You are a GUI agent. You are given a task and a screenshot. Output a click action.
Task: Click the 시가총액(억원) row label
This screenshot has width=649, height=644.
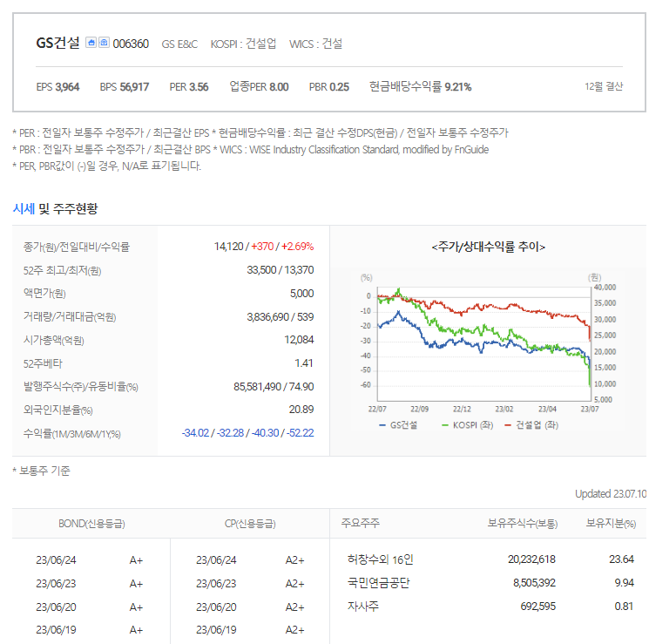[x=53, y=341]
